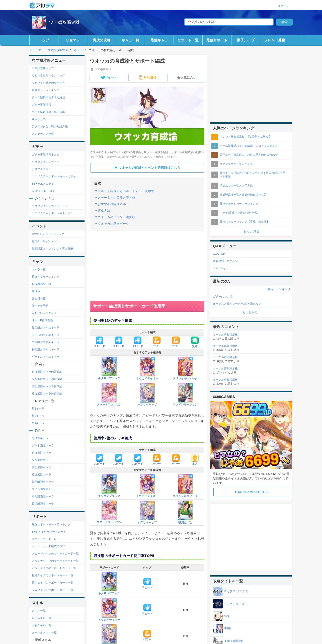Image resolution: width=322 pixels, height=644 pixels.
Task: Open 6699GAMESはこちら button
Action: coord(251,492)
